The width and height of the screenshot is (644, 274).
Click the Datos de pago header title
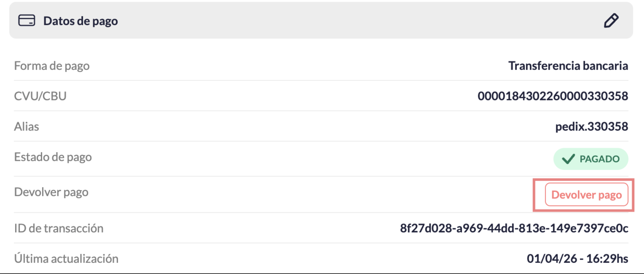[81, 21]
